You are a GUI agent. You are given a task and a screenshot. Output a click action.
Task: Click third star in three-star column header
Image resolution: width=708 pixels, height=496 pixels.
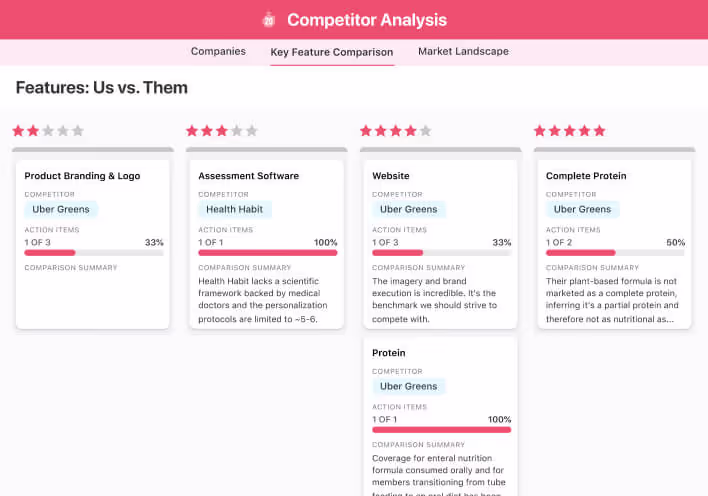click(222, 131)
